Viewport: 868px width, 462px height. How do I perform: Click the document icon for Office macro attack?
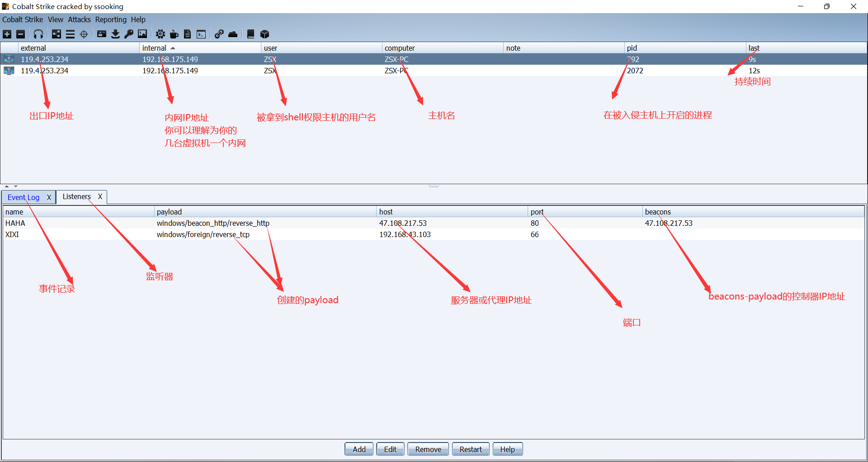(188, 34)
